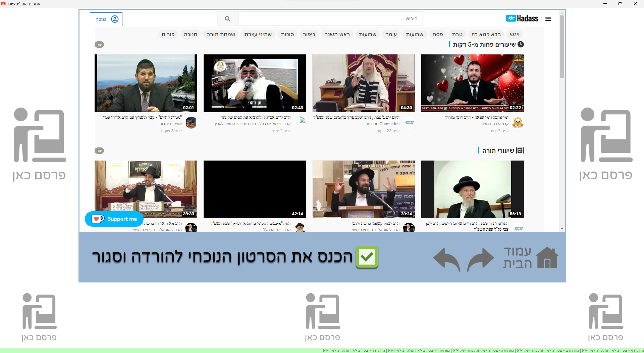The width and height of the screenshot is (644, 353).
Task: Click the channel avatar under the 42:14 video
Action: click(x=300, y=228)
